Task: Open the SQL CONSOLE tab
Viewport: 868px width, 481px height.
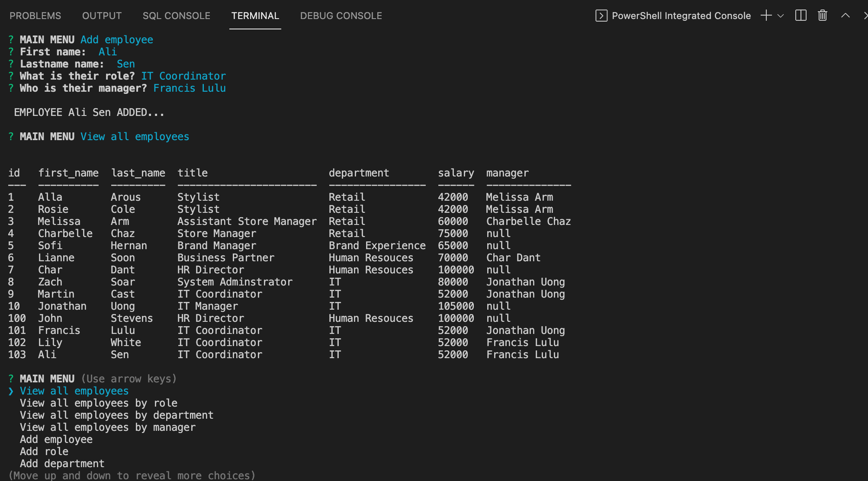Action: (x=176, y=16)
